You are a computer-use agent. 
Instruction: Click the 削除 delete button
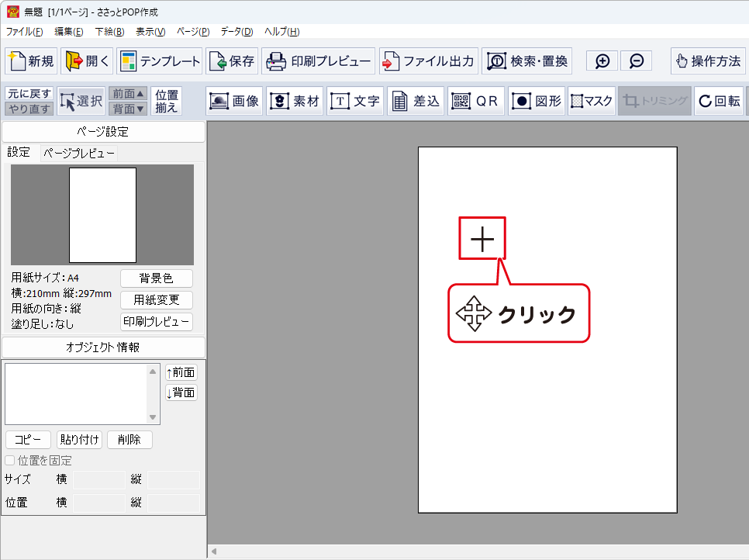129,440
